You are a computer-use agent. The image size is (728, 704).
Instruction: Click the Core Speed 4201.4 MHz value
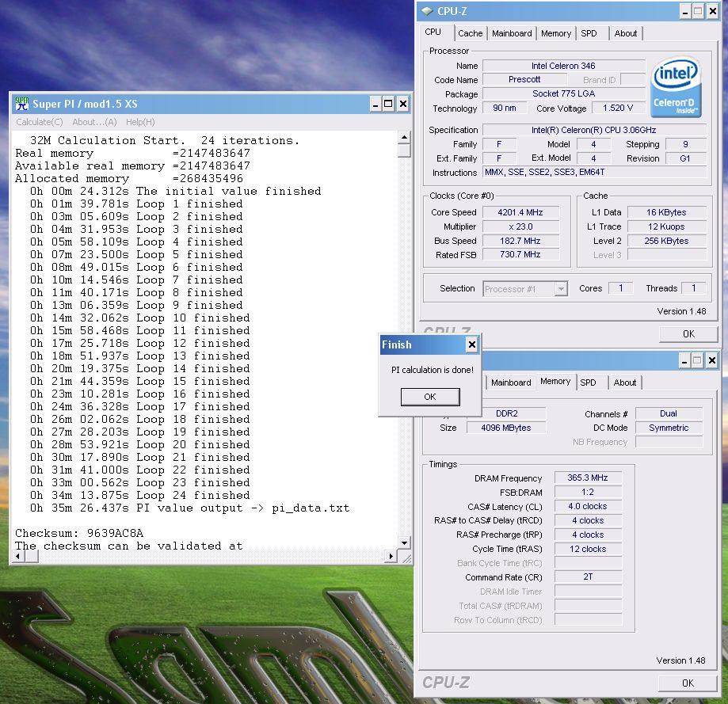[x=520, y=212]
